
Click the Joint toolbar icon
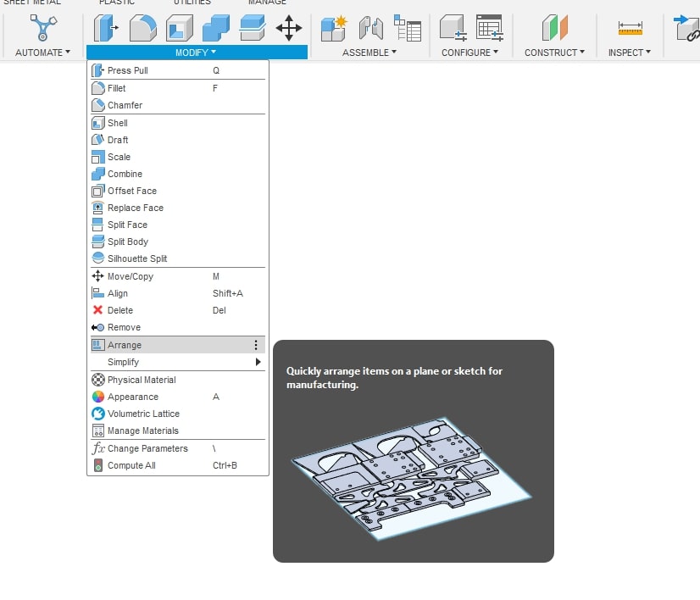click(x=371, y=28)
